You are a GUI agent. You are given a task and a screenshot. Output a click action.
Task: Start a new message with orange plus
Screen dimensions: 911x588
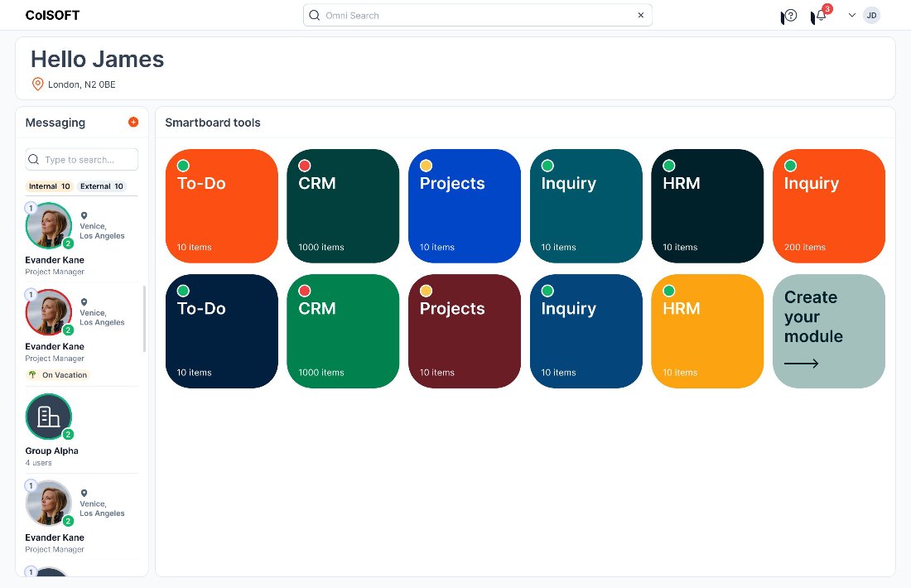(x=133, y=122)
